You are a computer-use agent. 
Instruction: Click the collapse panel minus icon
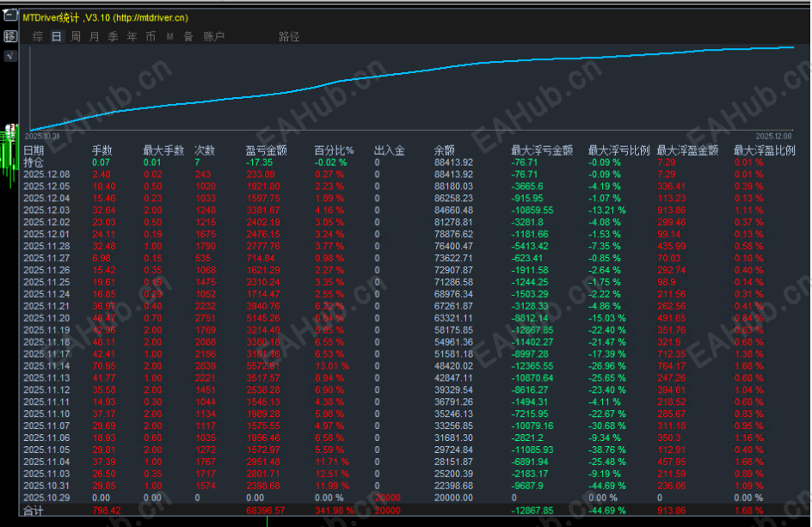coord(9,15)
